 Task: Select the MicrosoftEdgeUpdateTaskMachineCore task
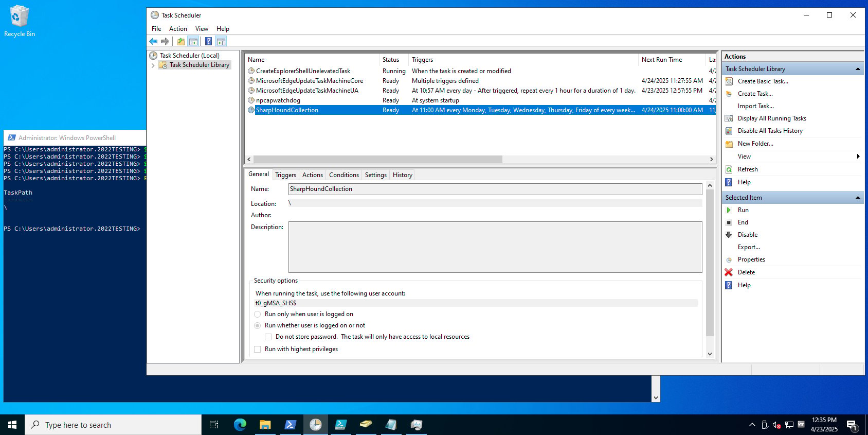[481, 81]
